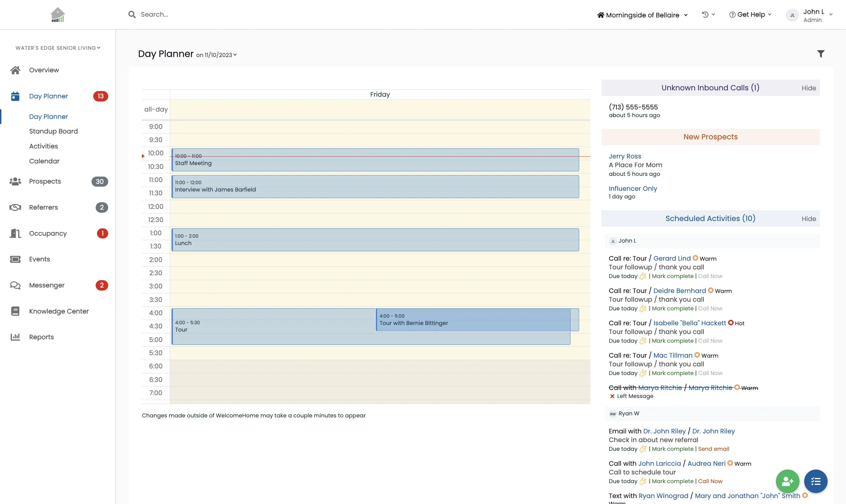Hide the Scheduled Activities section
Viewport: 846px width, 504px height.
[808, 219]
